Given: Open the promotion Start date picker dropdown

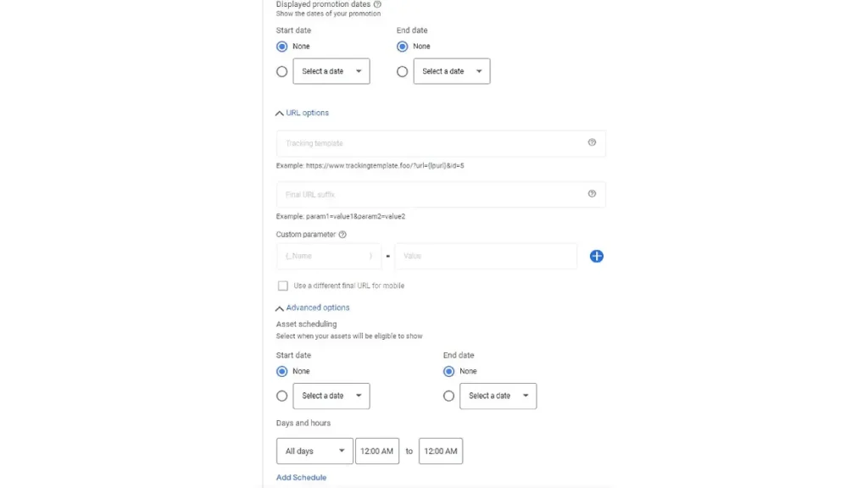Looking at the screenshot, I should click(x=331, y=71).
